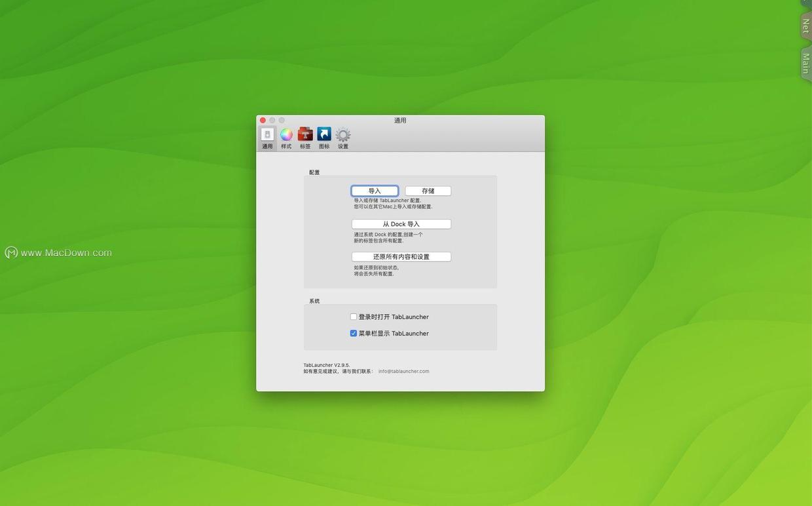Open the Net tab at screen edge
The height and width of the screenshot is (506, 812).
(805, 26)
